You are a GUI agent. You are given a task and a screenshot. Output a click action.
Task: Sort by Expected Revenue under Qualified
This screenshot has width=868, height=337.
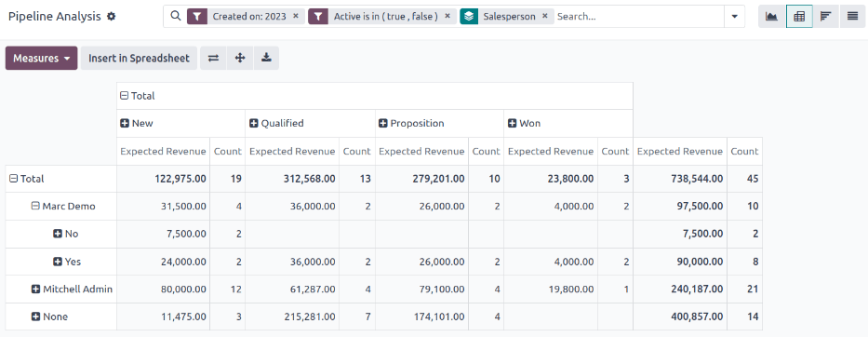tap(292, 152)
